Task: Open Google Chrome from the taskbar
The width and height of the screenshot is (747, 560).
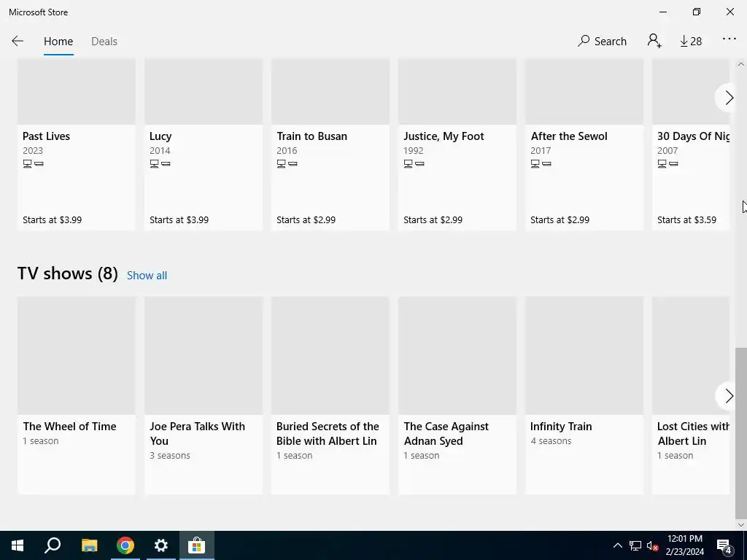Action: pos(125,545)
